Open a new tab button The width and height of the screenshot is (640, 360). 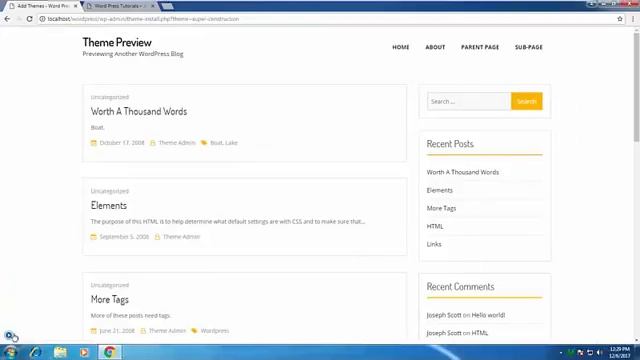(x=167, y=6)
